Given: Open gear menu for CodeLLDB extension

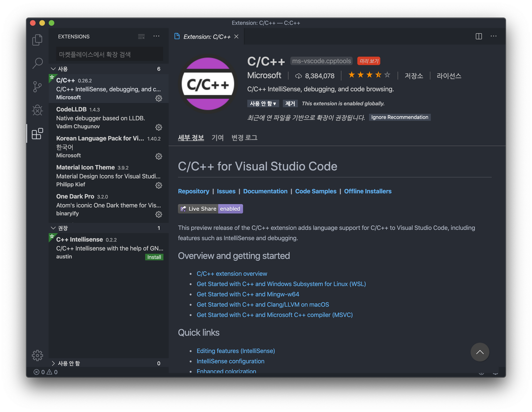Looking at the screenshot, I should tap(159, 127).
